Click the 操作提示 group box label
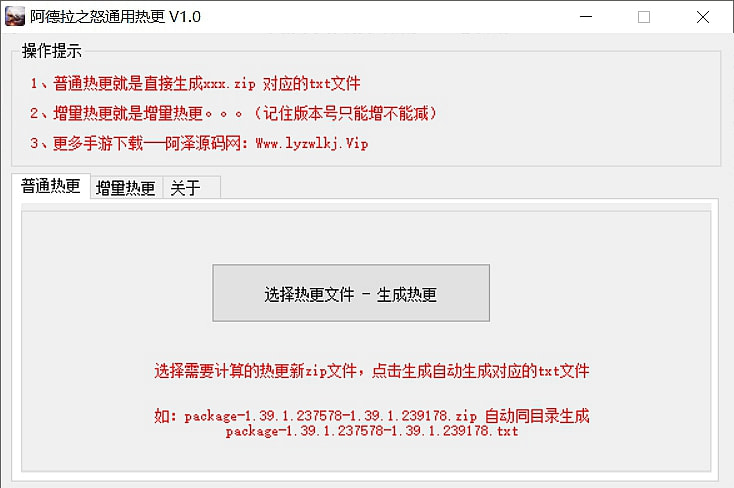Screen dimensions: 734x488 (x=51, y=51)
